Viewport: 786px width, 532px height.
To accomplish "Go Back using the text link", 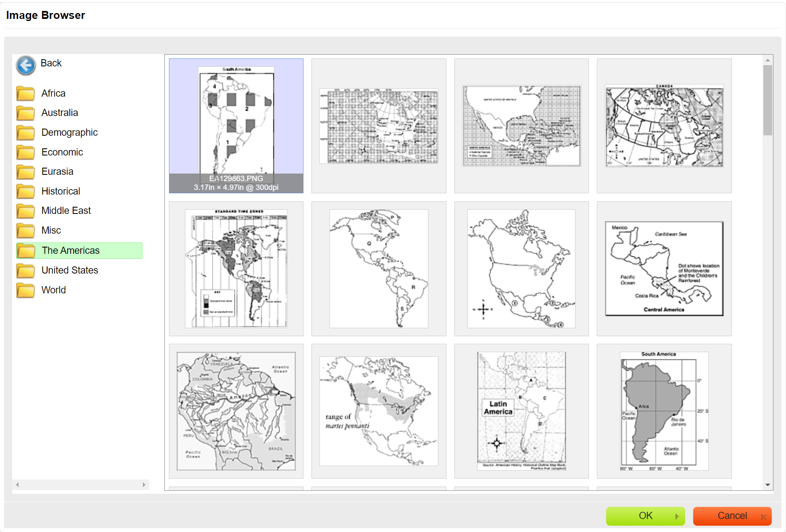I will pos(51,63).
